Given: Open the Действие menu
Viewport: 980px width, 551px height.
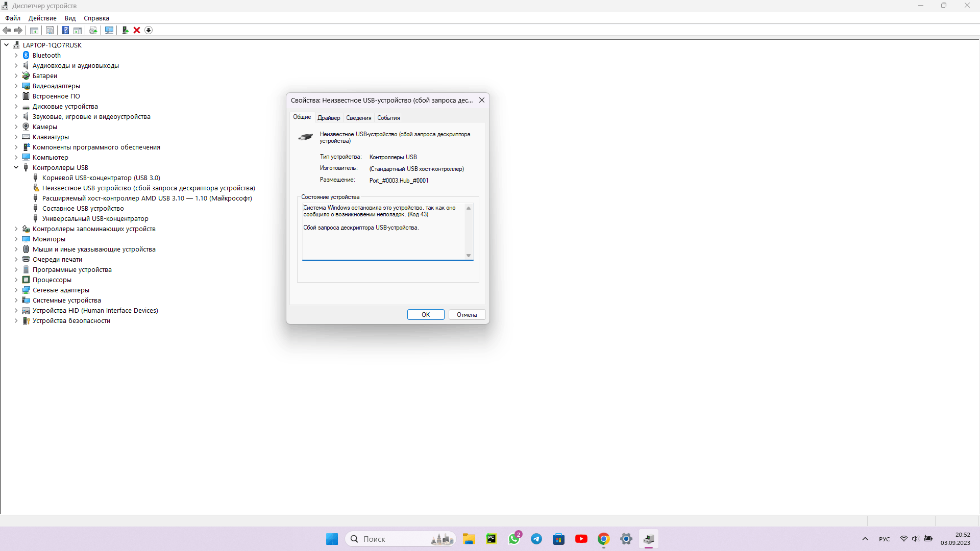Looking at the screenshot, I should click(42, 18).
